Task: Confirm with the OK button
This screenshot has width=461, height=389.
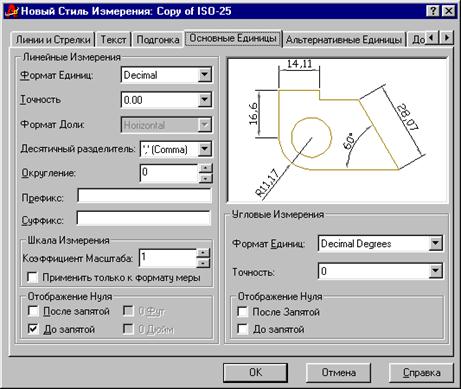Action: point(255,372)
